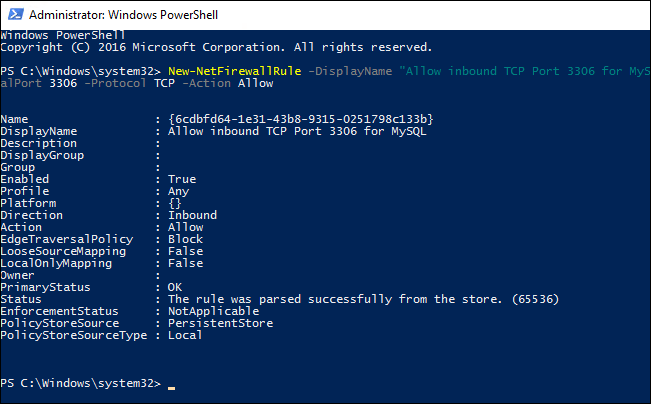
Task: Open the PowerShell icon system menu
Action: [x=16, y=15]
